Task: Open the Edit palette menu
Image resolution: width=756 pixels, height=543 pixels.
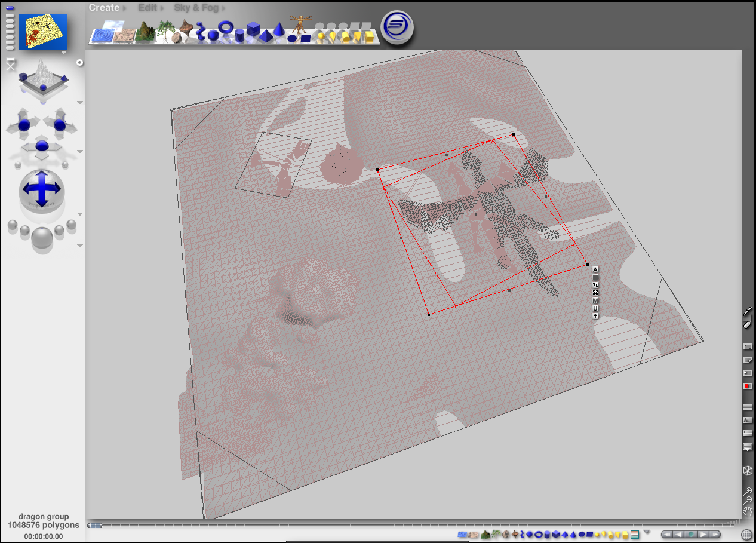Action: (147, 8)
